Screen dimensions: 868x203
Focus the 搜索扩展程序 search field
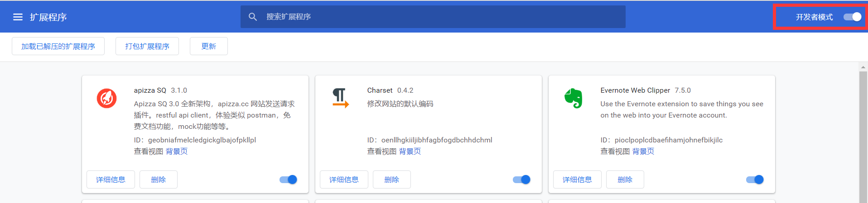tap(433, 17)
